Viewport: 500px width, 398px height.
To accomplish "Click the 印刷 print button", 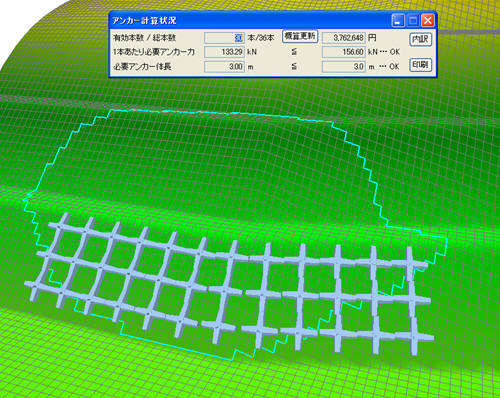I will (x=420, y=65).
